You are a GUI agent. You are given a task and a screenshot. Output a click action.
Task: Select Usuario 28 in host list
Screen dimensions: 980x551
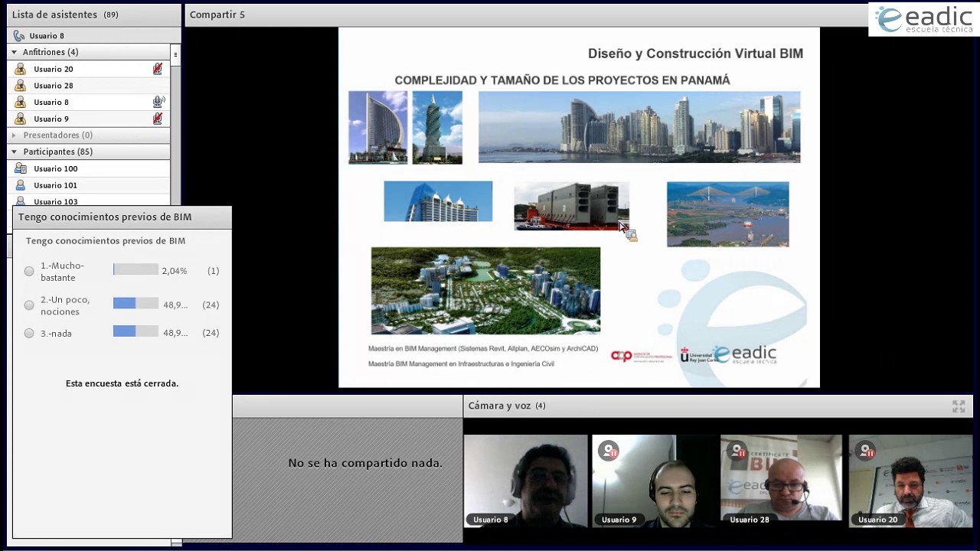coord(89,86)
